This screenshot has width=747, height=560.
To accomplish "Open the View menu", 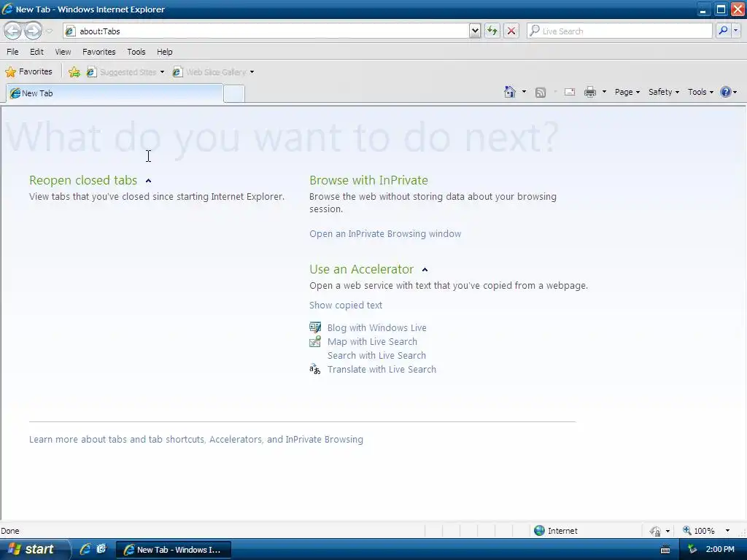I will pyautogui.click(x=63, y=52).
